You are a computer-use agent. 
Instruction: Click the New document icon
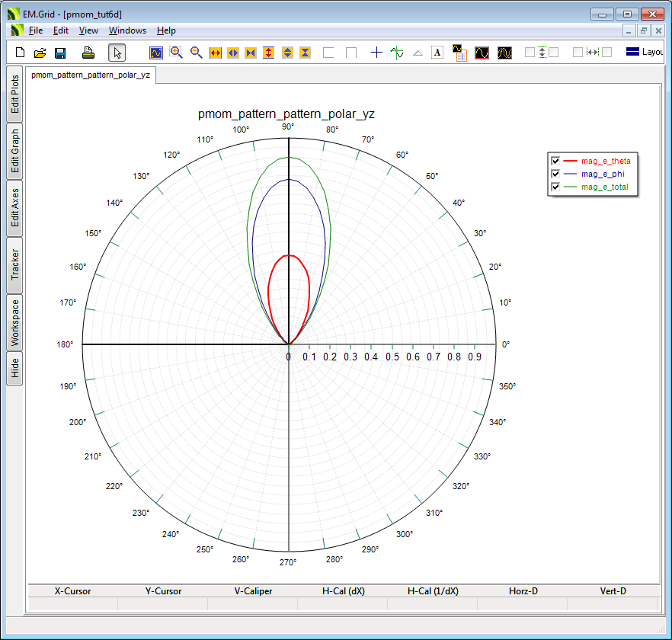[21, 53]
